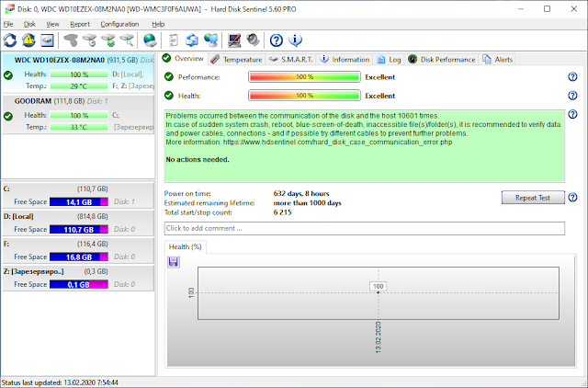Click the Refresh disk status toolbar icon
The width and height of the screenshot is (588, 388).
pos(10,40)
